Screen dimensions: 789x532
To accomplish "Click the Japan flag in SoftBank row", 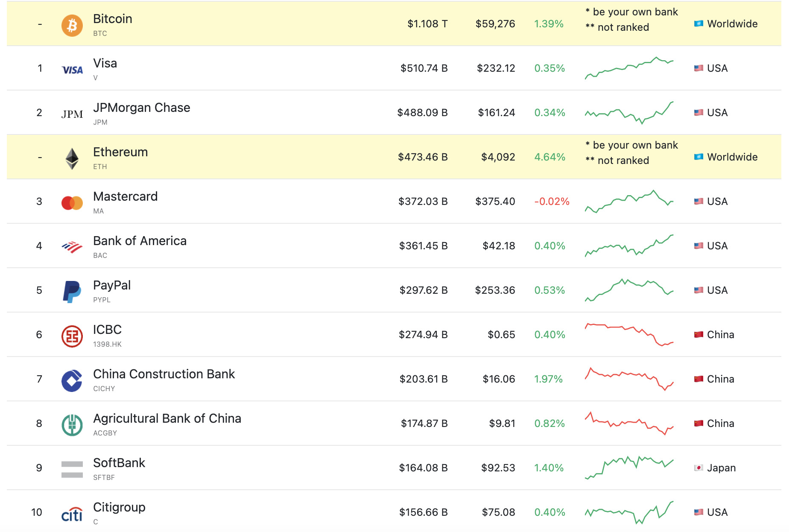I will click(x=698, y=468).
